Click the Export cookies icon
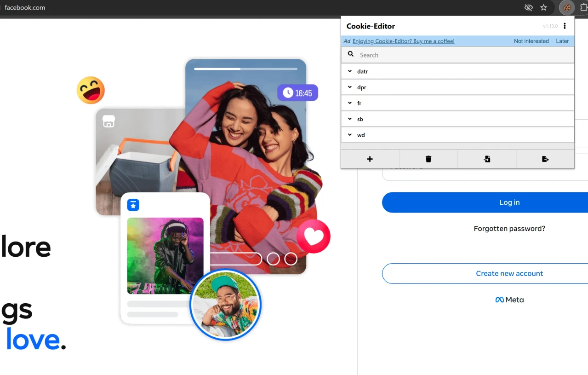The height and width of the screenshot is (375, 588). tap(545, 159)
